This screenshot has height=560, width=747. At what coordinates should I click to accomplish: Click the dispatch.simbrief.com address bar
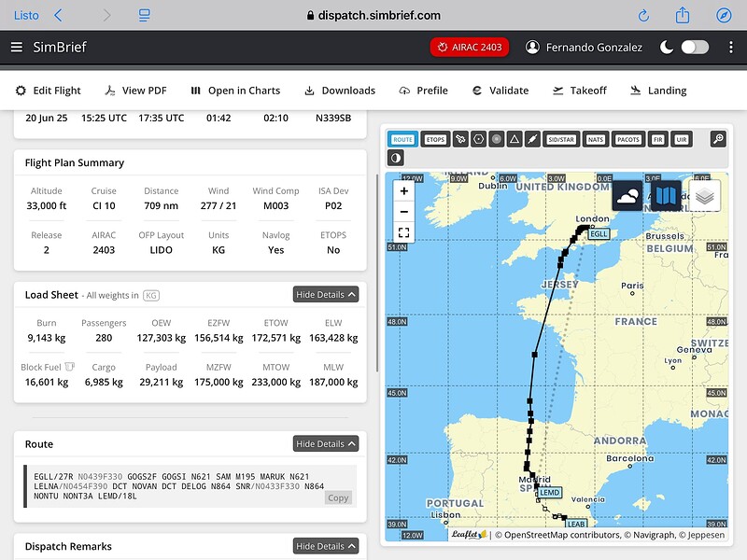373,16
